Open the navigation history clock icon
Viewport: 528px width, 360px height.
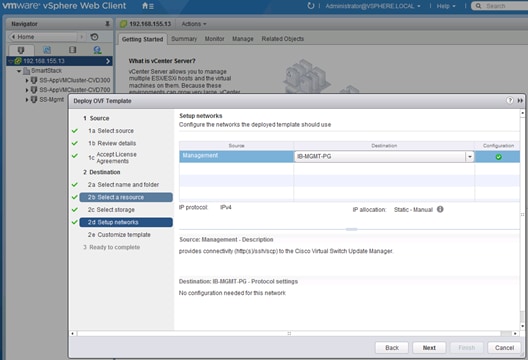tap(94, 37)
